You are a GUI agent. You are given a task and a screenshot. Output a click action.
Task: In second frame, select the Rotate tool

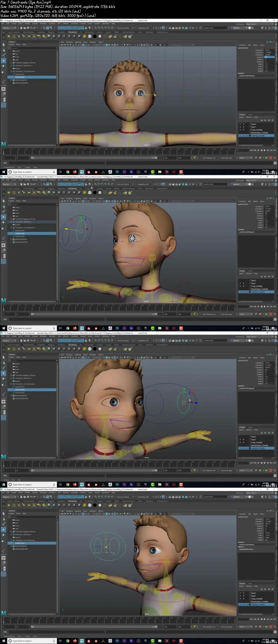[4, 222]
